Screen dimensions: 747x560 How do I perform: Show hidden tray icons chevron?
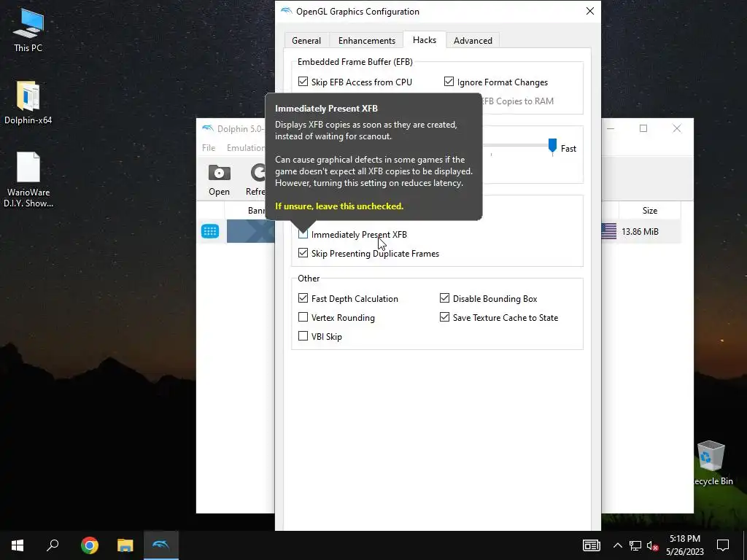pyautogui.click(x=617, y=545)
